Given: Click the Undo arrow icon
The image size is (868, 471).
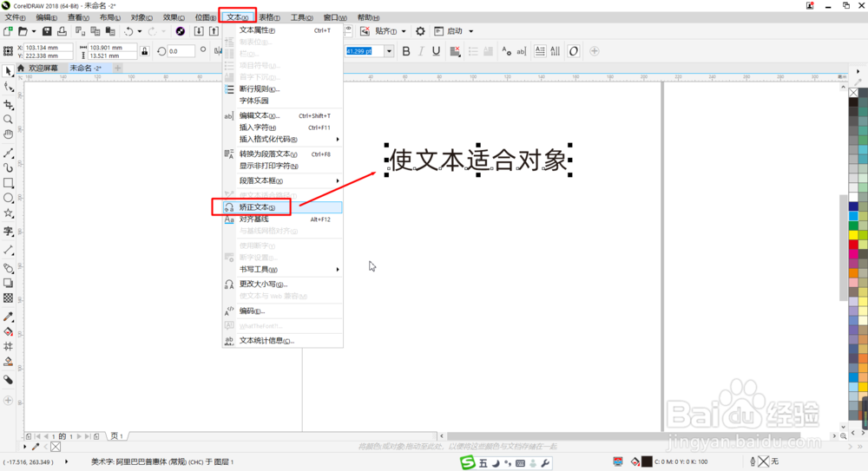Looking at the screenshot, I should pyautogui.click(x=128, y=31).
